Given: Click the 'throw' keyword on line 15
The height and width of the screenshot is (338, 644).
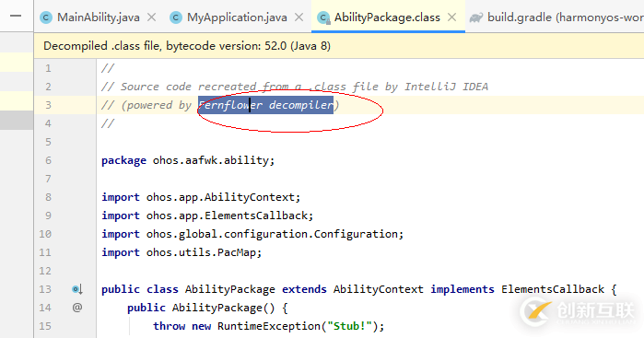Looking at the screenshot, I should coord(170,326).
